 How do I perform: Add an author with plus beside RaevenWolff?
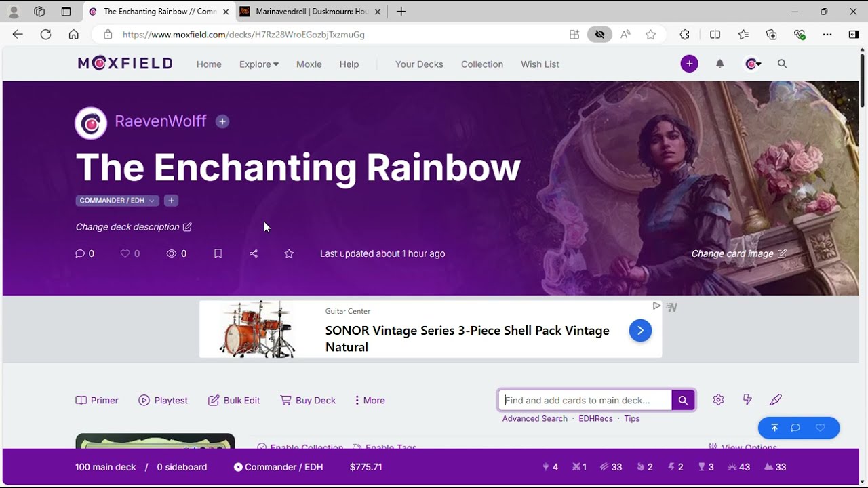pos(222,121)
